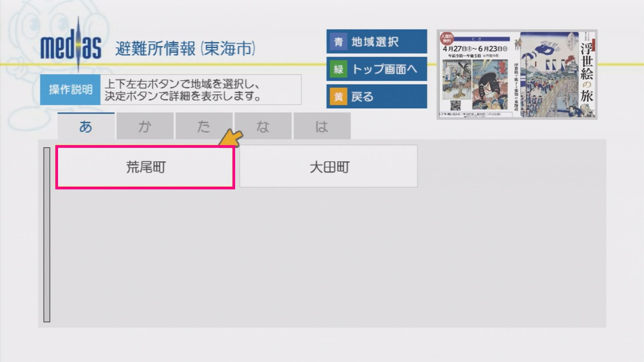Click the 地域選択 blue button
The width and height of the screenshot is (644, 362).
click(x=377, y=42)
